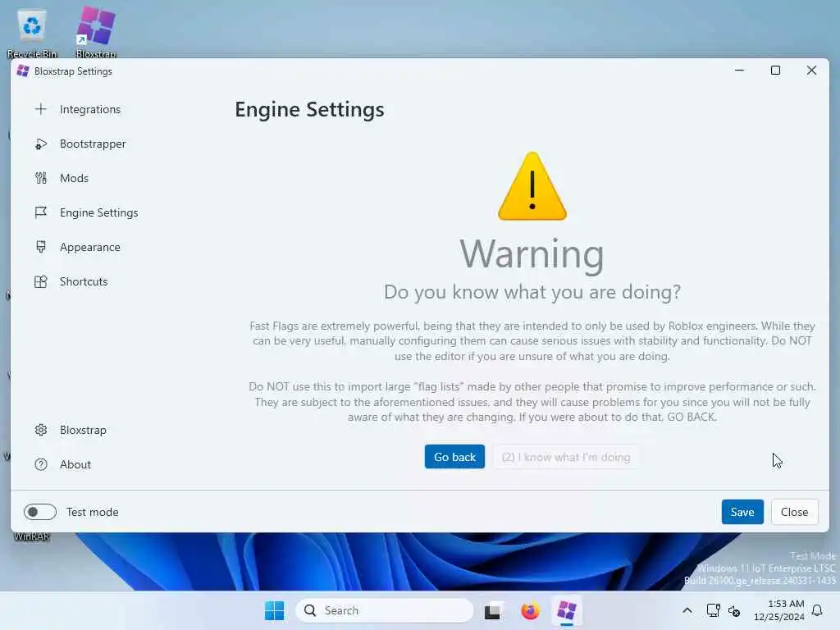Click the taskbar Search box
This screenshot has height=630, width=840.
(384, 610)
